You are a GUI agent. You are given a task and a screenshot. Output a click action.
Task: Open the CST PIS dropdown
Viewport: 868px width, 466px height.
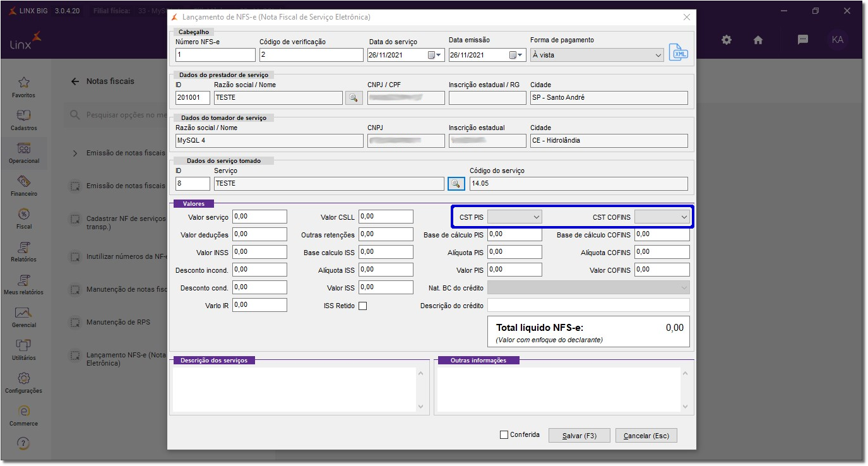click(x=515, y=217)
